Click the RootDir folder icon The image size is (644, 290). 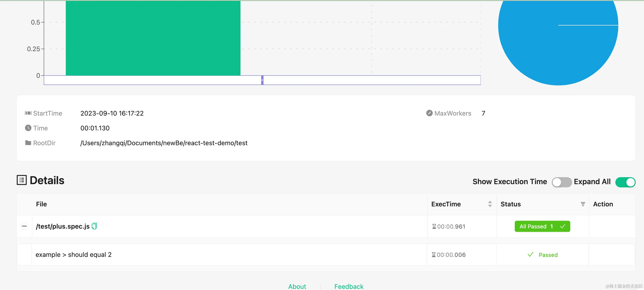pos(28,143)
